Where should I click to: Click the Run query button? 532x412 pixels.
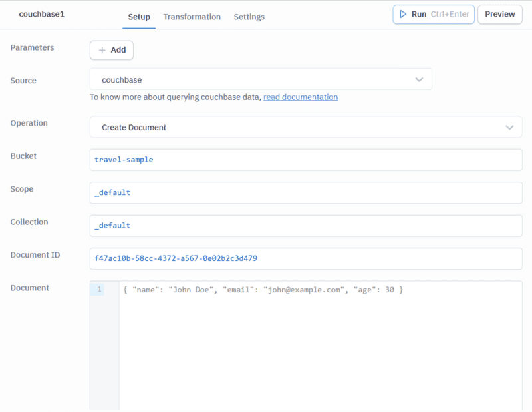tap(433, 14)
